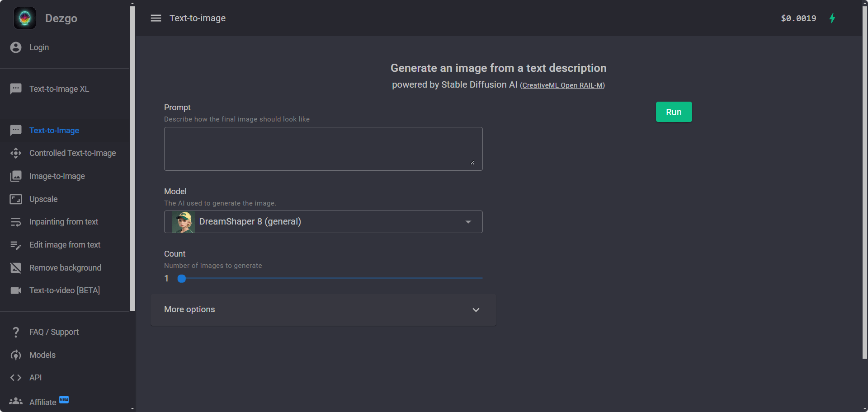The height and width of the screenshot is (412, 868).
Task: Toggle the hamburger sidebar menu
Action: (156, 18)
